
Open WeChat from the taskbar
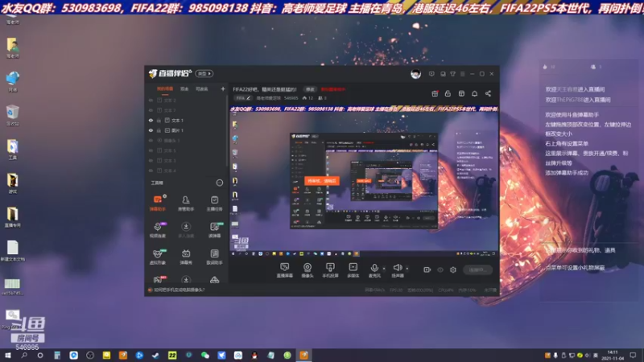[x=205, y=356]
